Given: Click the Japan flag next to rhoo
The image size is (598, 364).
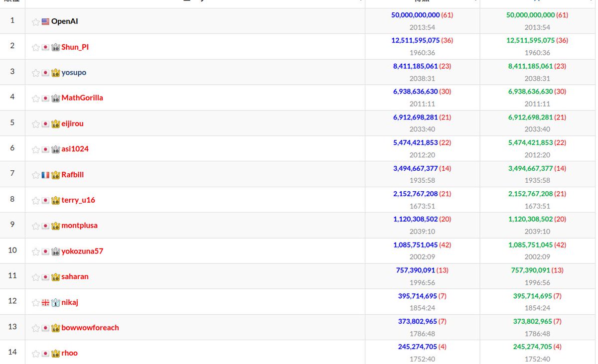Looking at the screenshot, I should click(45, 354).
